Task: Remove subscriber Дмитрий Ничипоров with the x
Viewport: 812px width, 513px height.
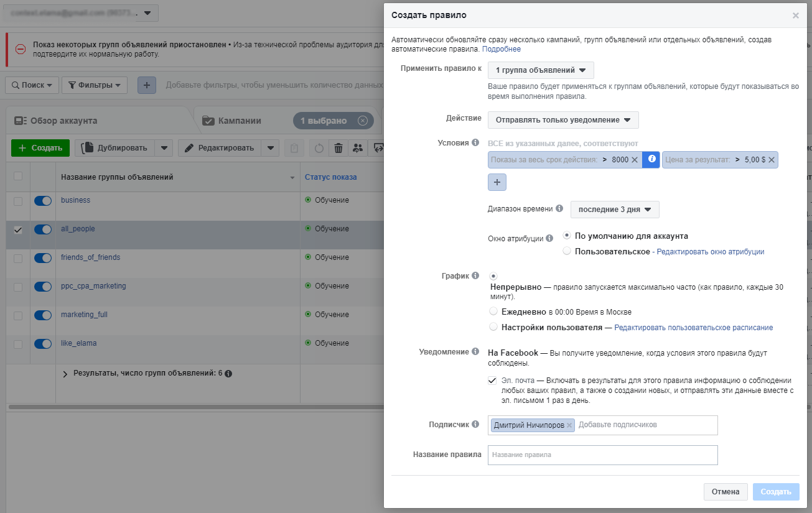Action: [569, 425]
